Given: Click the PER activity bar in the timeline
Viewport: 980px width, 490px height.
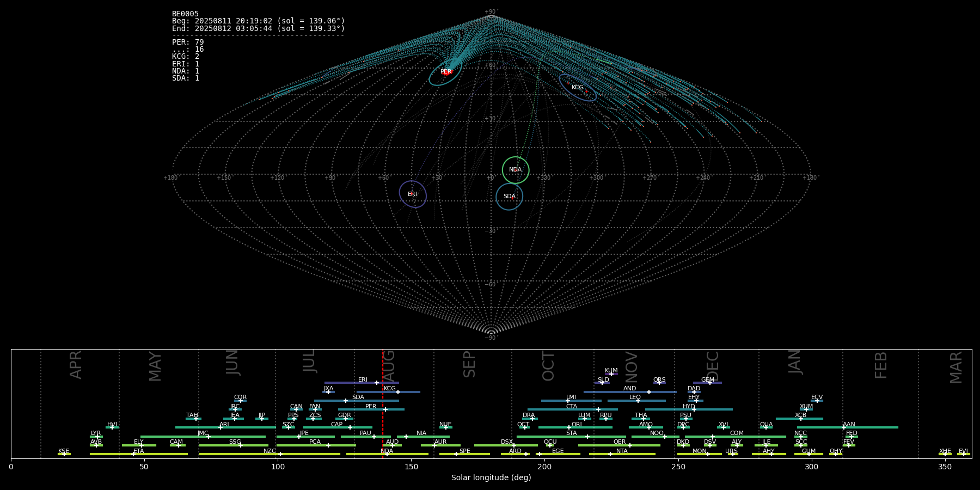Looking at the screenshot, I should (x=371, y=409).
